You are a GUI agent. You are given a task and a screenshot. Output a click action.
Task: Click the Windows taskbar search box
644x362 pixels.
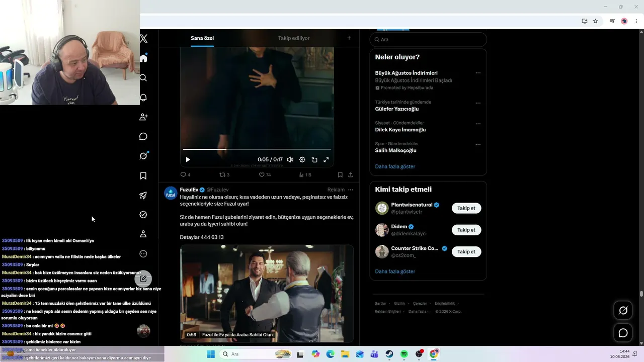(x=255, y=354)
